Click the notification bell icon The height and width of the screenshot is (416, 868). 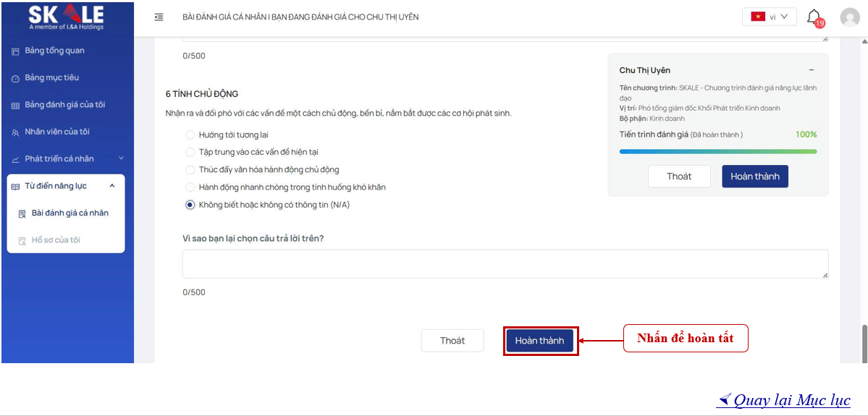point(814,17)
